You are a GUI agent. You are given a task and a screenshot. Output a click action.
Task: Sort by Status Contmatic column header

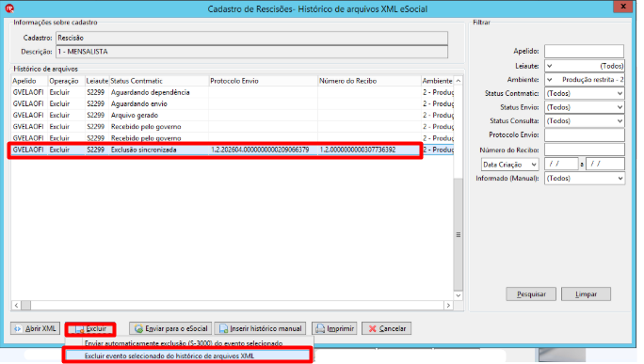159,81
